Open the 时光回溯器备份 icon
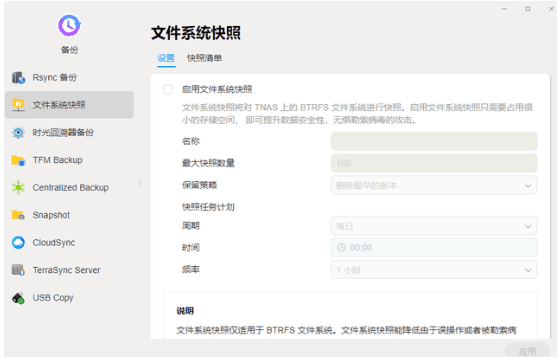559x364 pixels. click(x=18, y=132)
